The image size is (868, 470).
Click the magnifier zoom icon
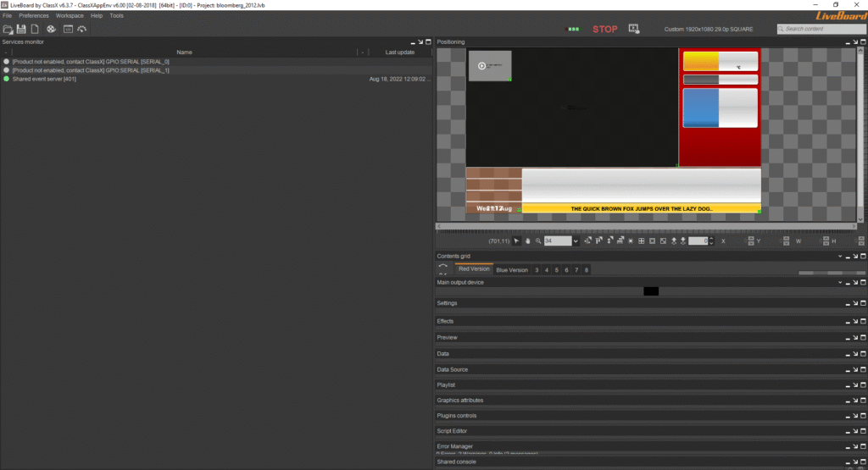(538, 241)
